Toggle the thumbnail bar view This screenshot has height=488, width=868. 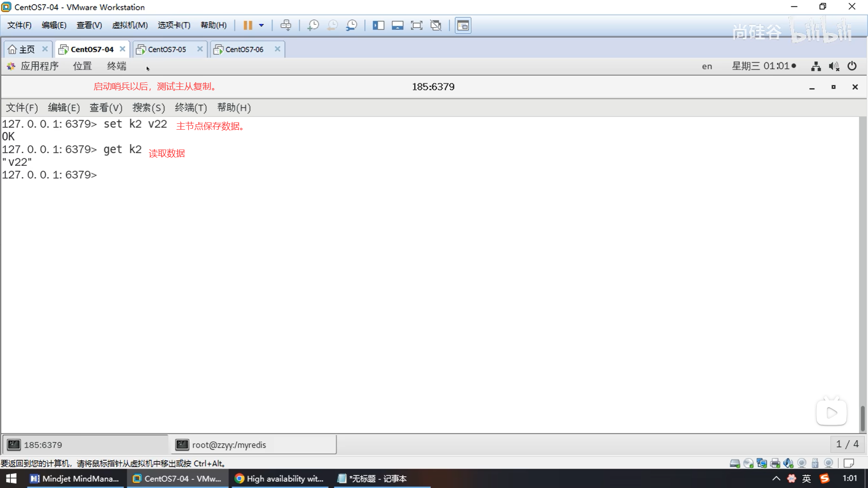click(x=397, y=25)
